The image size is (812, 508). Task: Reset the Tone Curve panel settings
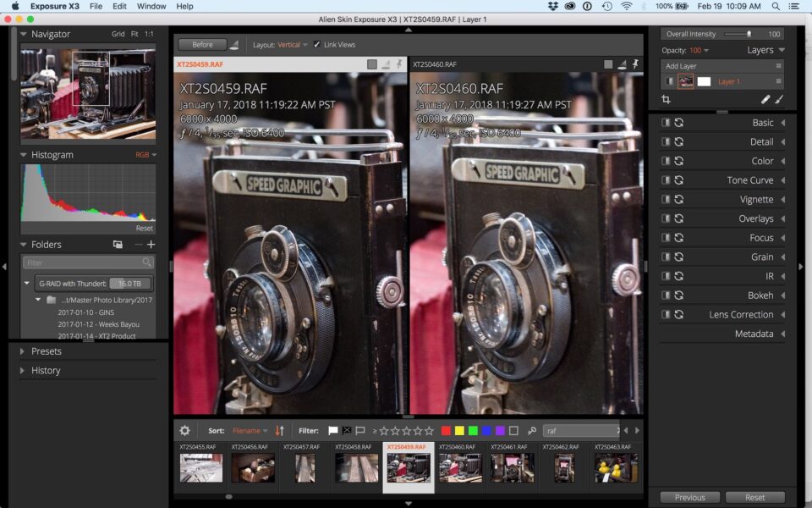679,179
